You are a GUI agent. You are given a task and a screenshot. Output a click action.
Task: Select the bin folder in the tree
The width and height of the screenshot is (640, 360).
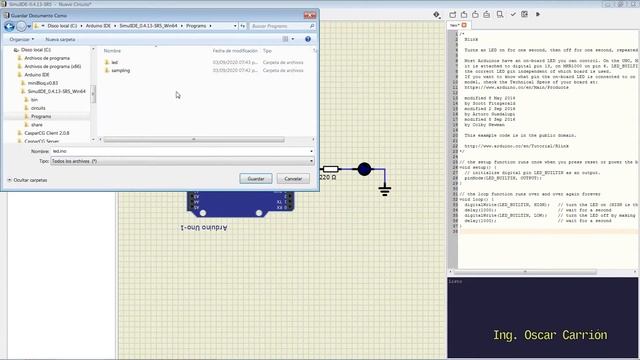pos(34,100)
